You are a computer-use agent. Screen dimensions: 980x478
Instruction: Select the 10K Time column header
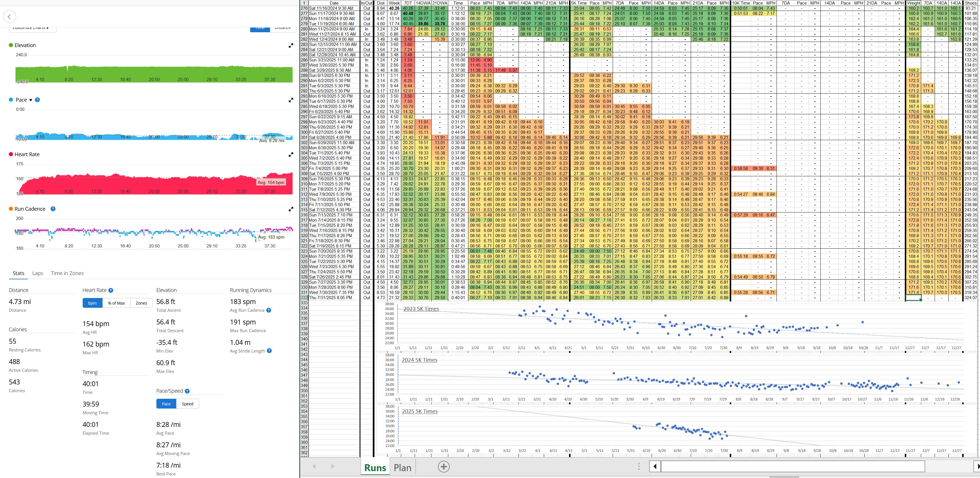point(741,3)
